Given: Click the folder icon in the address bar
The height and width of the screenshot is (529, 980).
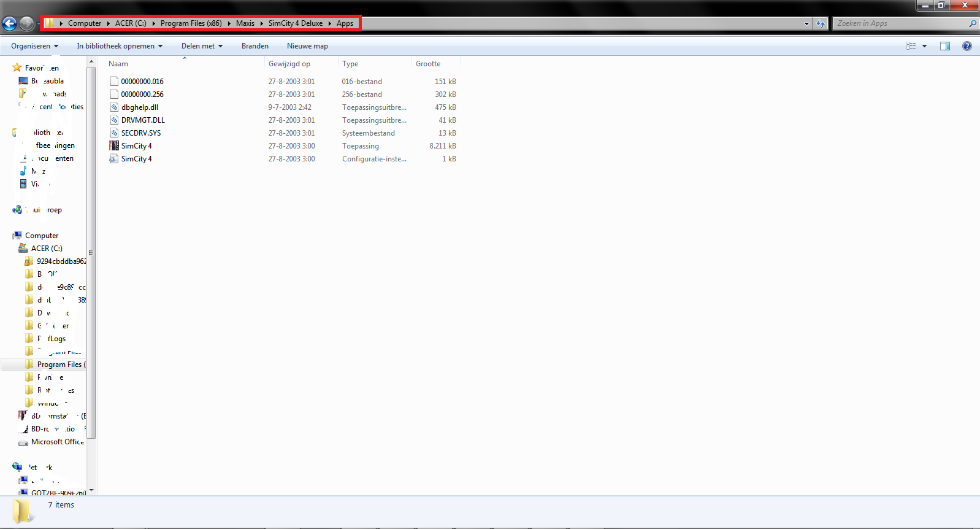Looking at the screenshot, I should [50, 23].
